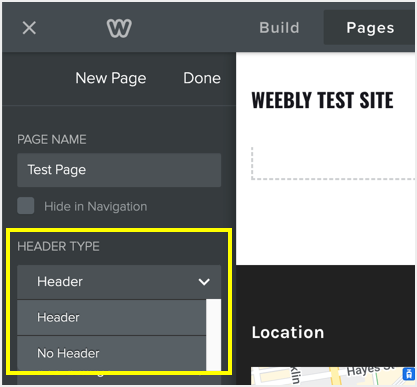Click the map thumbnail under Location
The height and width of the screenshot is (387, 417).
tap(333, 376)
